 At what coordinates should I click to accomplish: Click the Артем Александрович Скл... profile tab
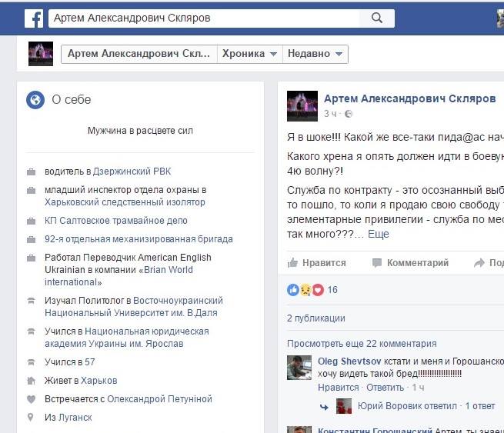[139, 54]
